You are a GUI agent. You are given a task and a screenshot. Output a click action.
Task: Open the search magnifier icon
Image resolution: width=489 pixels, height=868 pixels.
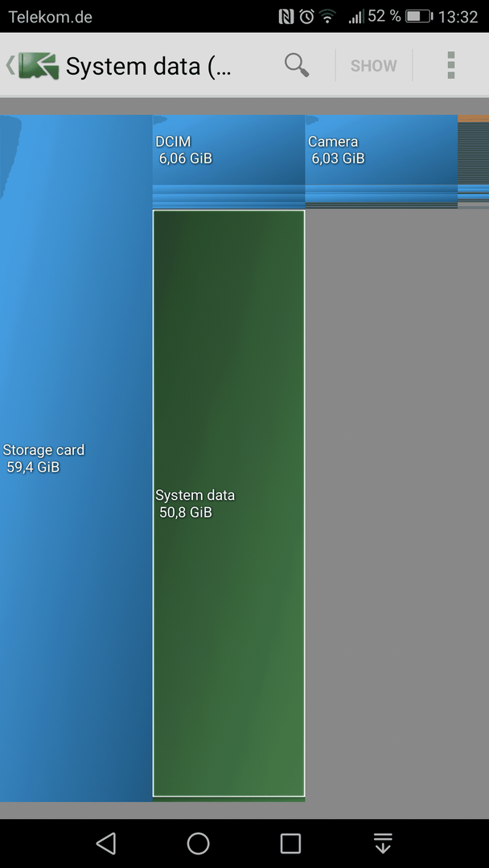pos(297,65)
